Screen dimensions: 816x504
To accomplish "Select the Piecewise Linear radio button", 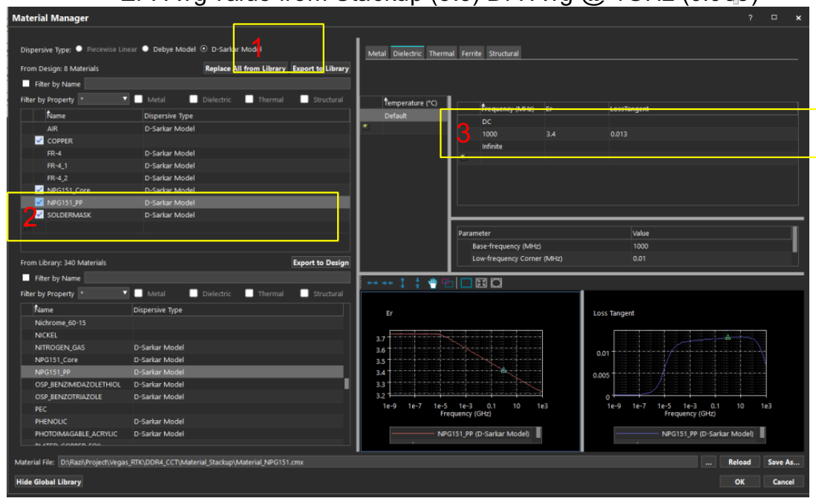I will [79, 49].
